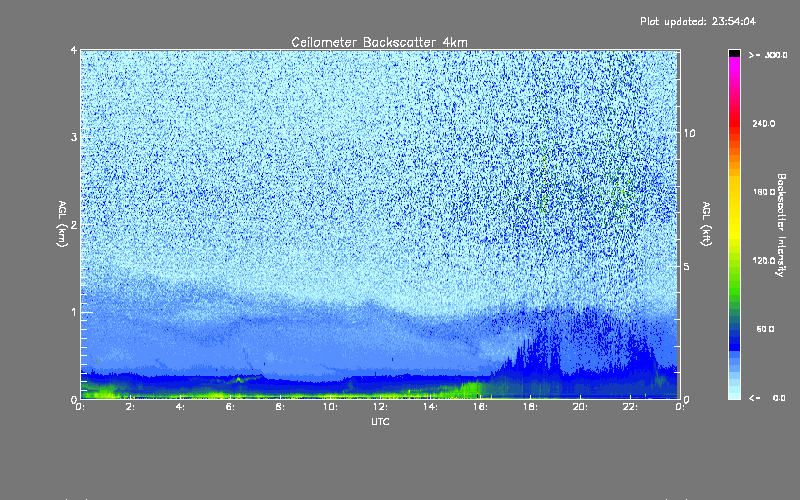Select the "UTC" x-axis label
800x500 pixels.
(380, 421)
